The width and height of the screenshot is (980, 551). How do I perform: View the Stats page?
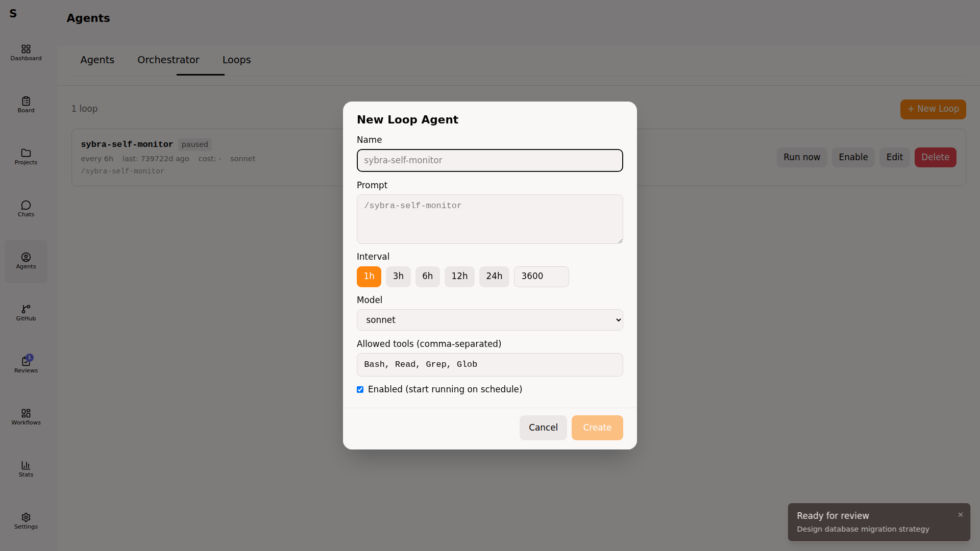click(26, 469)
